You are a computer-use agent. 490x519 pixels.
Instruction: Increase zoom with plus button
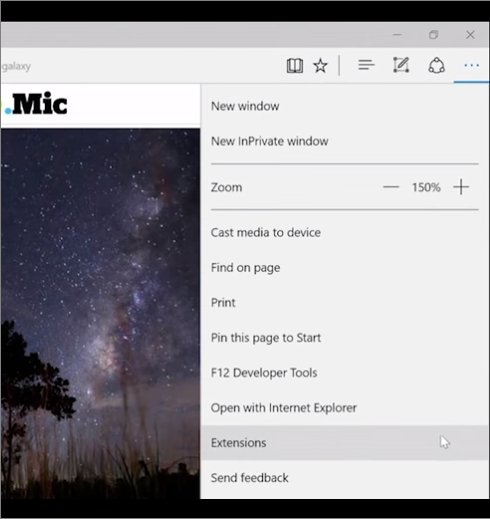[x=461, y=187]
